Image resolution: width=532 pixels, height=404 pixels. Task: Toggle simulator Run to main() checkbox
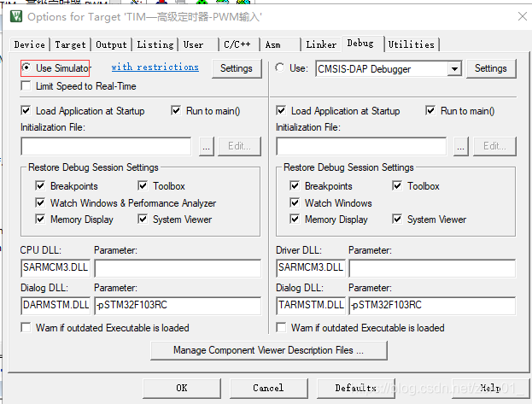pos(176,111)
